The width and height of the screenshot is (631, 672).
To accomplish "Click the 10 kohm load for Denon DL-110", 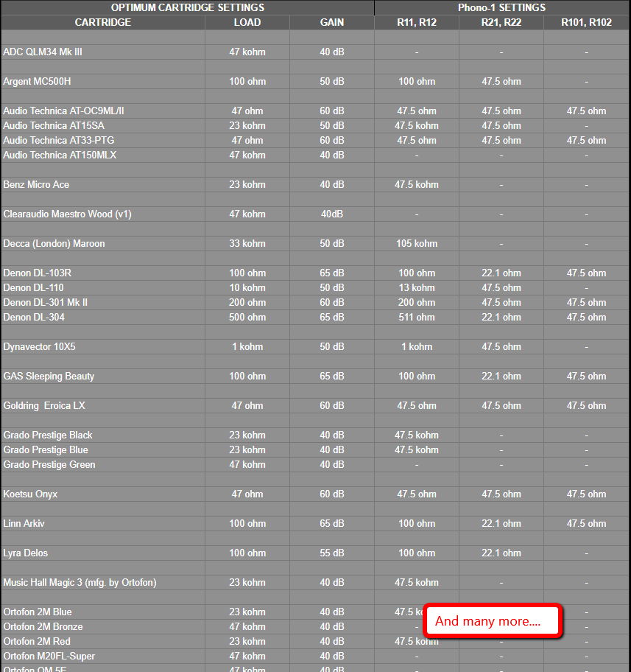I will (x=247, y=287).
